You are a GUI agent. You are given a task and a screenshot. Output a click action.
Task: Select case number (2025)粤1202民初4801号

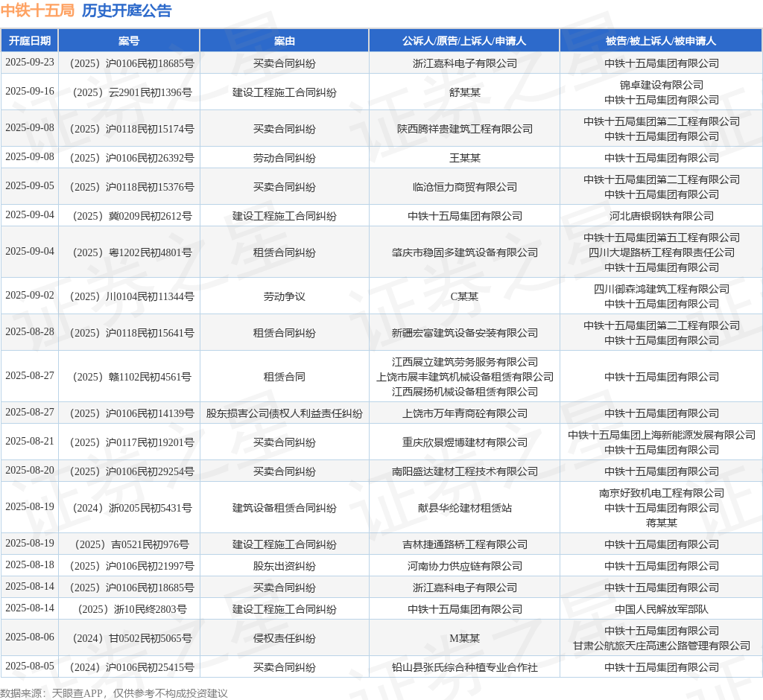[132, 252]
